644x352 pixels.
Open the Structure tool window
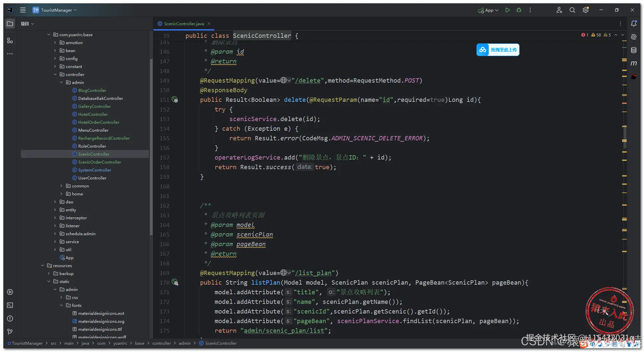(x=10, y=40)
